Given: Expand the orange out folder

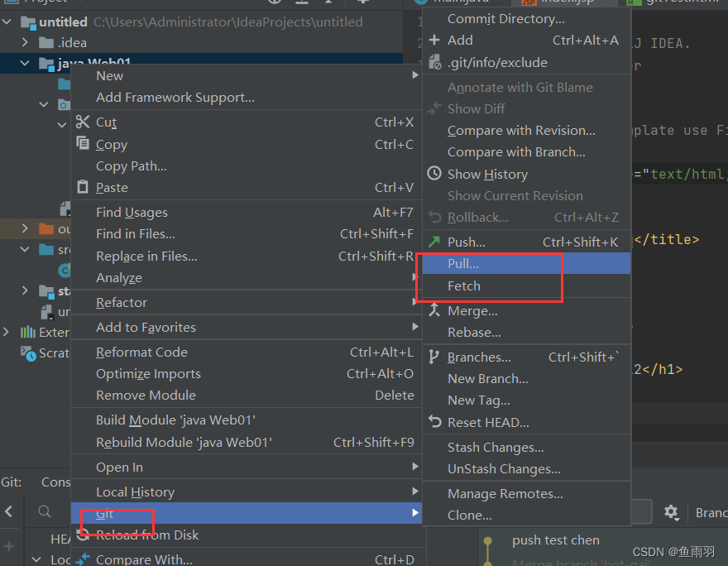Looking at the screenshot, I should (x=25, y=228).
